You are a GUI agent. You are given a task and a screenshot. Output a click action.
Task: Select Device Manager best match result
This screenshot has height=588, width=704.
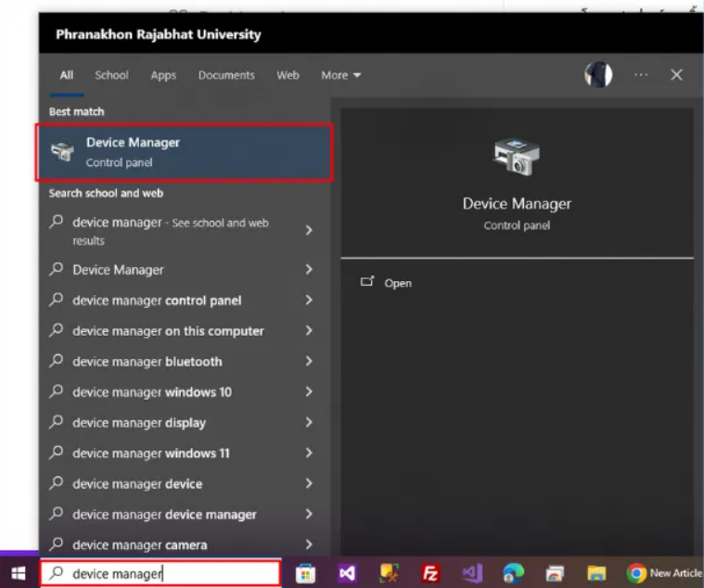(184, 152)
